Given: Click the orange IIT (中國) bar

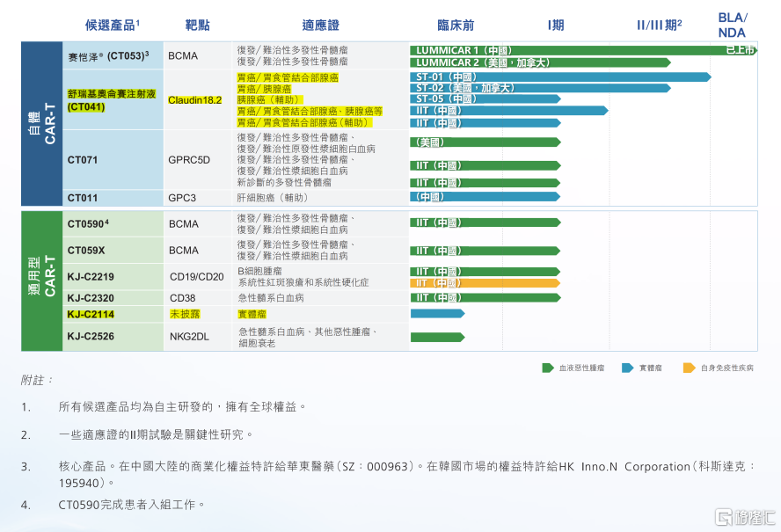Looking at the screenshot, I should [x=485, y=283].
